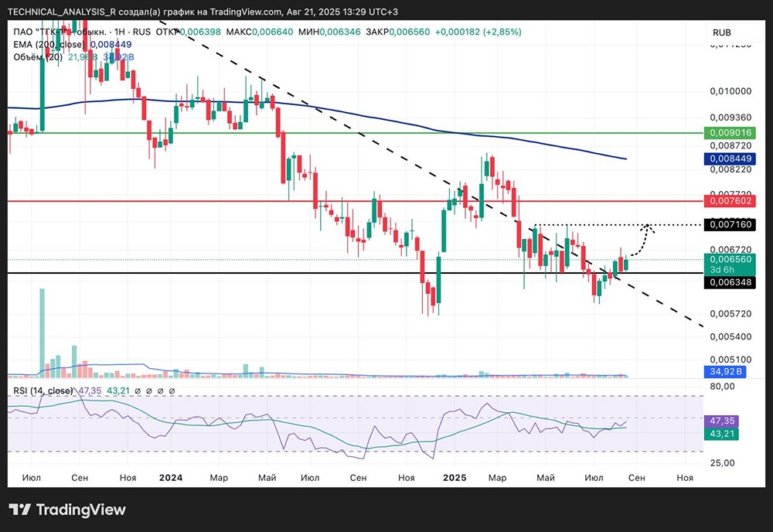Click the ОТКР 0,006398 open value
The image size is (773, 532).
click(x=189, y=32)
